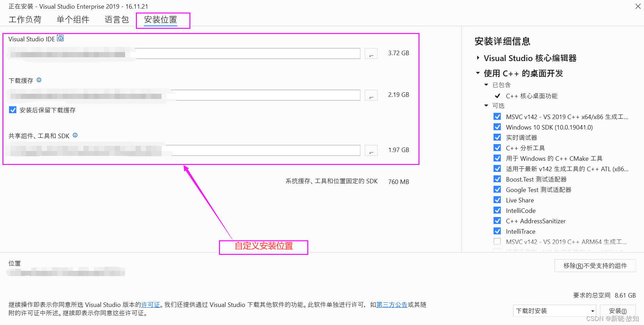The height and width of the screenshot is (325, 644).
Task: Click the 3.72 GB size value
Action: click(399, 53)
